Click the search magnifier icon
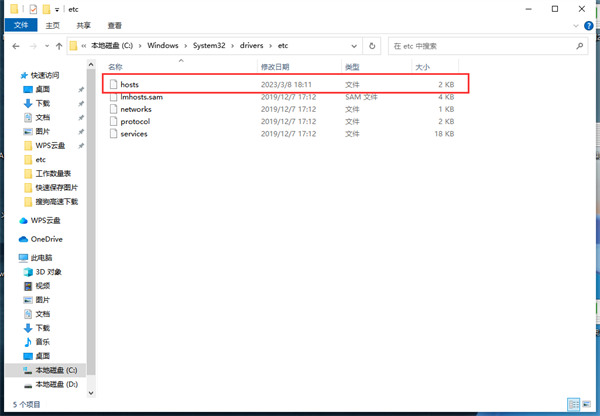 click(580, 46)
